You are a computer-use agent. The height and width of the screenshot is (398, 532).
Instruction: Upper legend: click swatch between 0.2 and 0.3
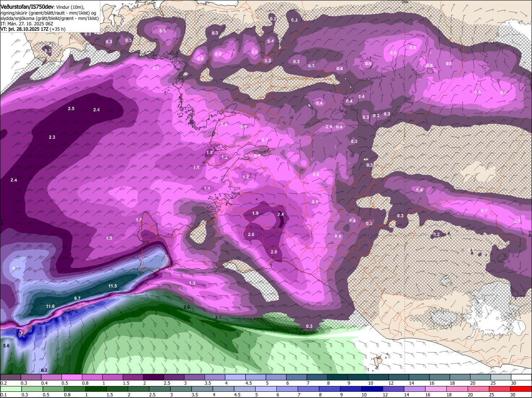click(x=10, y=377)
